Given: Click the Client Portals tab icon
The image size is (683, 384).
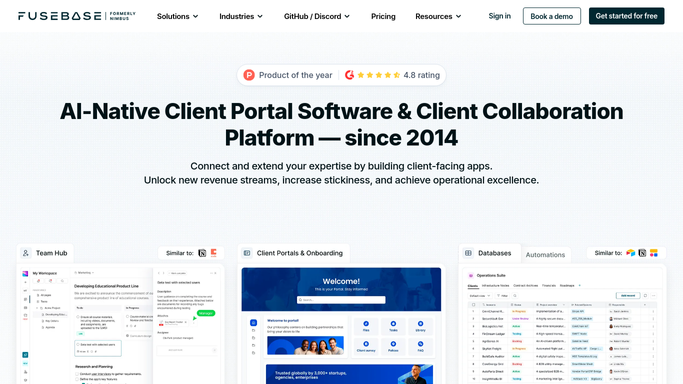Looking at the screenshot, I should click(x=247, y=253).
